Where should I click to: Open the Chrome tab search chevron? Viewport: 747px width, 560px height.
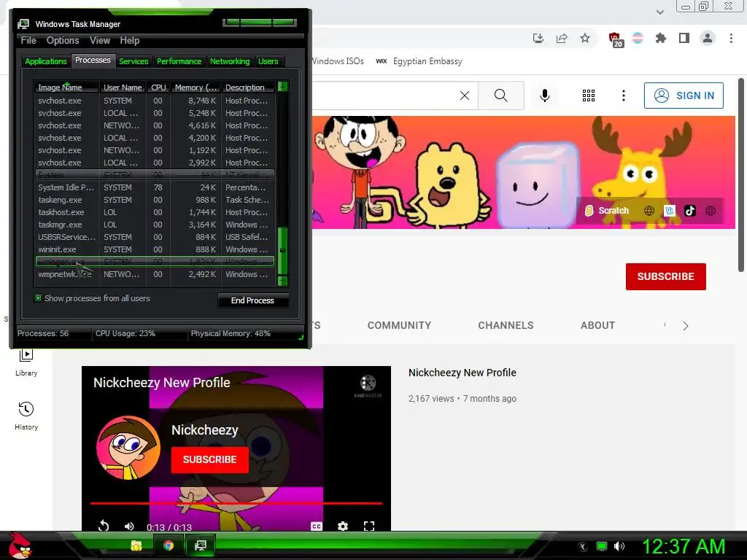coord(659,12)
